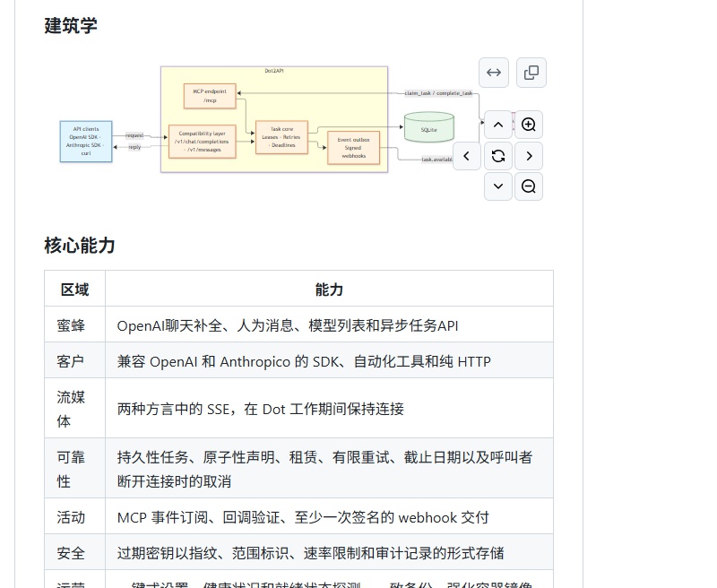Click the API clients diagram box
Viewport: 717px width, 588px height.
(x=86, y=142)
